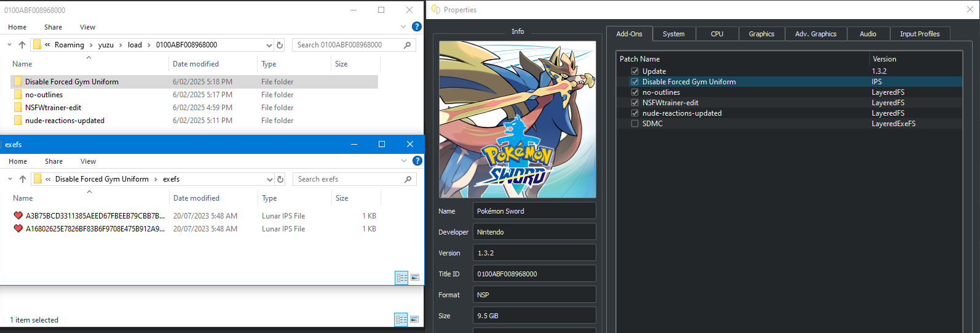Screen dimensions: 980x333
Task: Toggle the no-outlines patch checkbox
Action: pyautogui.click(x=634, y=92)
